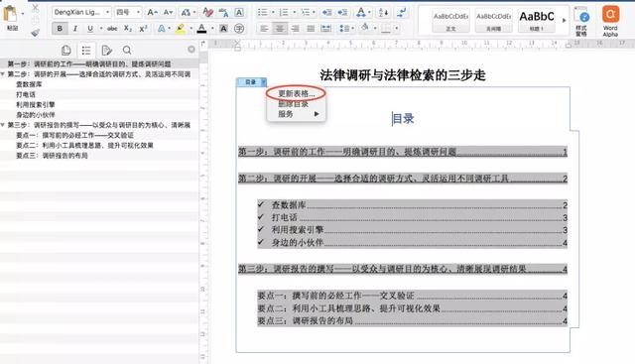Click the Sort A-Z icon
This screenshot has width=635, height=364.
[x=383, y=13]
